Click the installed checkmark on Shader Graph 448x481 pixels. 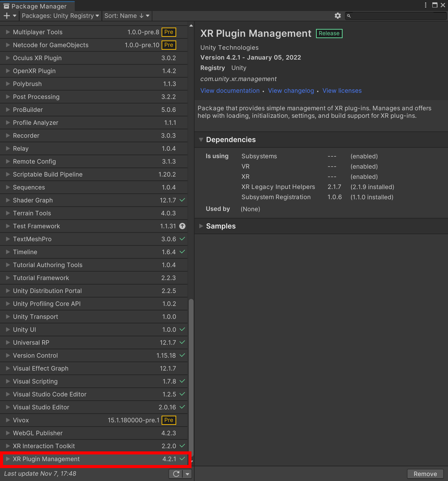tap(182, 200)
